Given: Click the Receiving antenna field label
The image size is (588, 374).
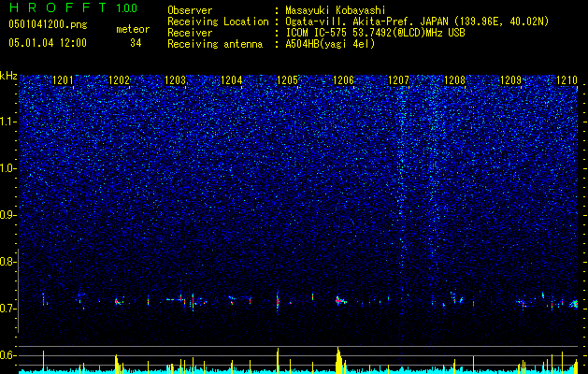Looking at the screenshot, I should pos(215,44).
